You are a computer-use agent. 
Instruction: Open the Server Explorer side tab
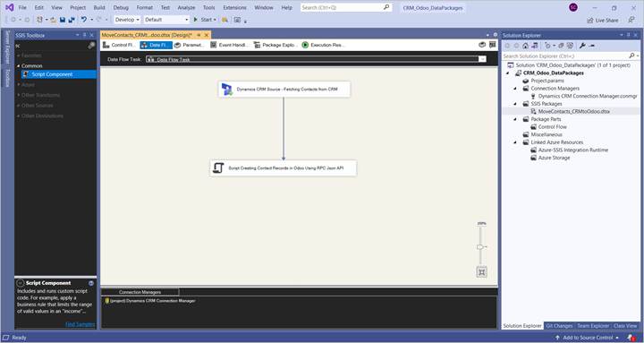point(7,47)
